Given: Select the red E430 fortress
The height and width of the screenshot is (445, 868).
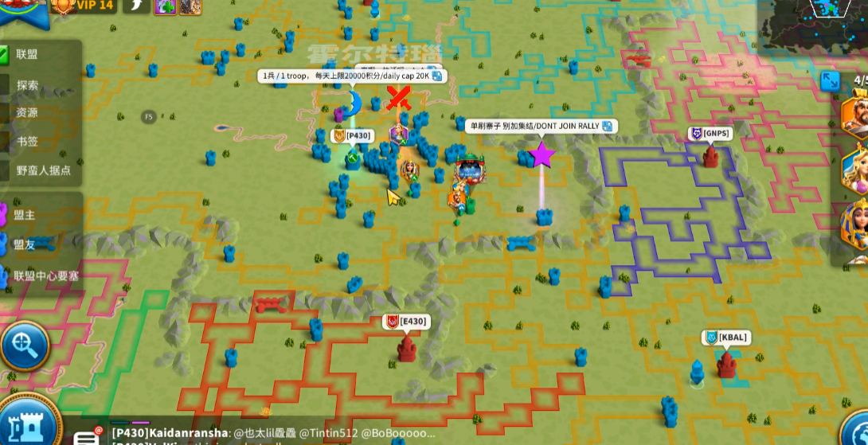Looking at the screenshot, I should 407,349.
